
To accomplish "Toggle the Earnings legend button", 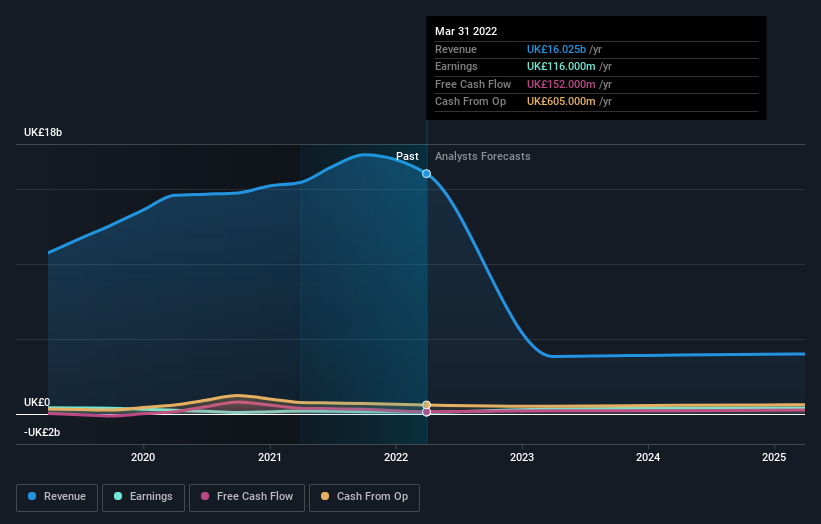I will tap(143, 497).
